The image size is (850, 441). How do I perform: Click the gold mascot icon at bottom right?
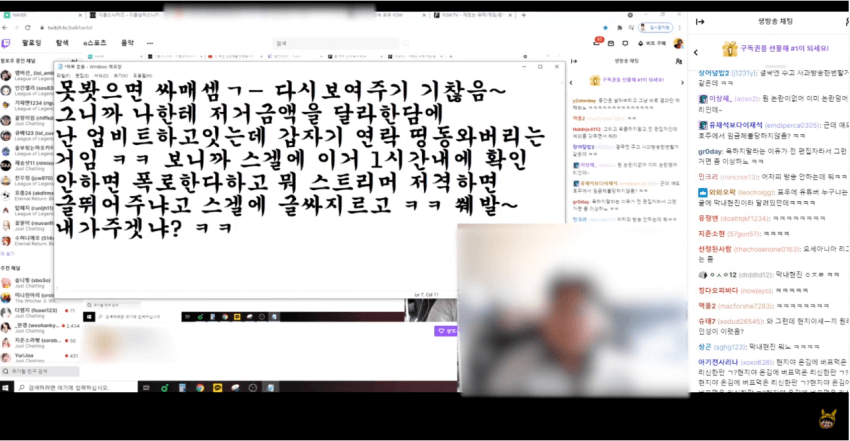point(827,418)
